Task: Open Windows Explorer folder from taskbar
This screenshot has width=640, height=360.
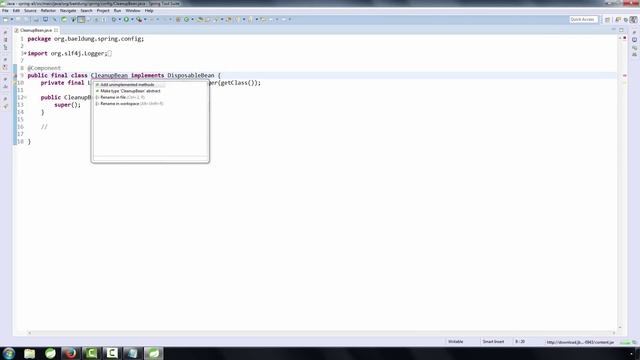Action: point(29,353)
